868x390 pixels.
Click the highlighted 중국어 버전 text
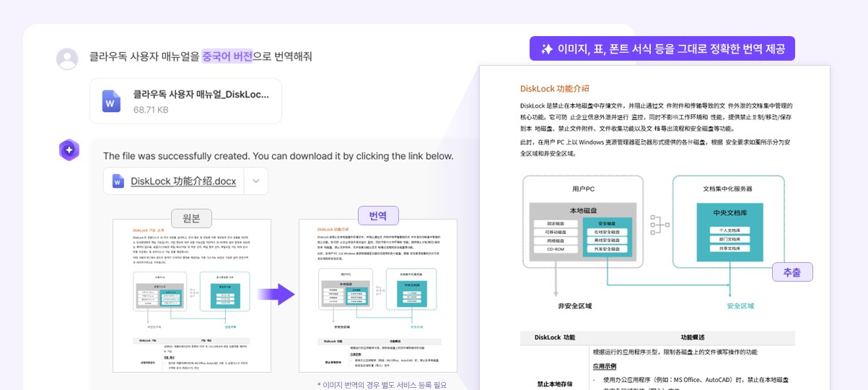click(x=227, y=56)
